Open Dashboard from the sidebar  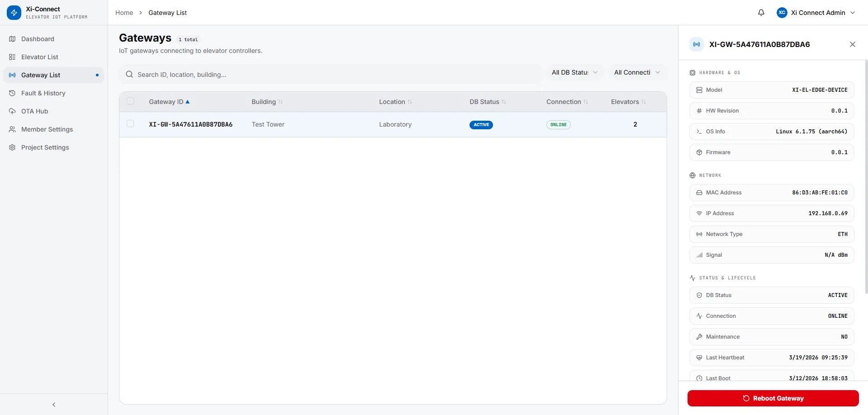tap(38, 39)
